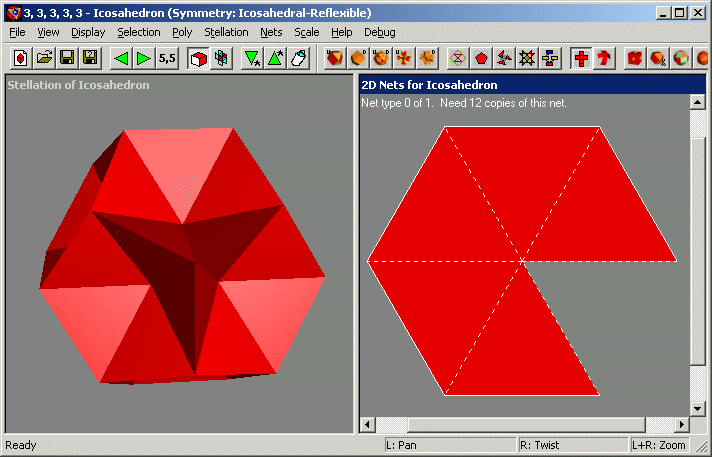Click 'Net type 0 of 1' info text
This screenshot has width=712, height=457.
point(398,103)
